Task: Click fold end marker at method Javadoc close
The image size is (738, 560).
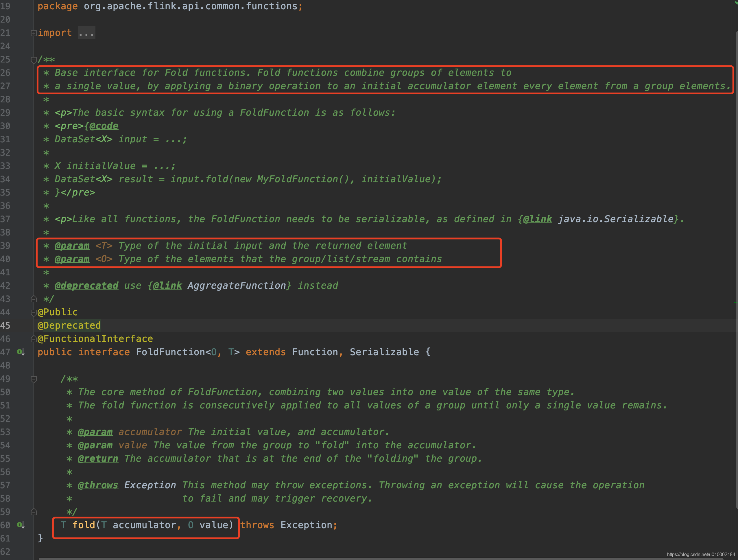Action: coord(33,512)
